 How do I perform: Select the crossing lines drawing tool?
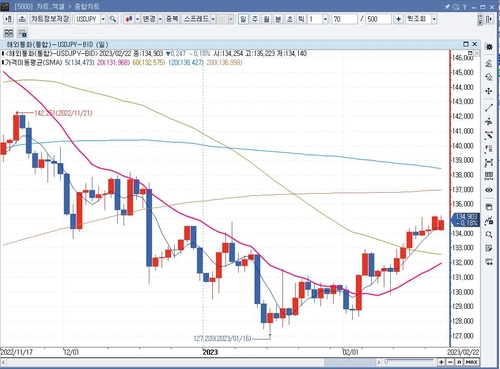(x=489, y=135)
